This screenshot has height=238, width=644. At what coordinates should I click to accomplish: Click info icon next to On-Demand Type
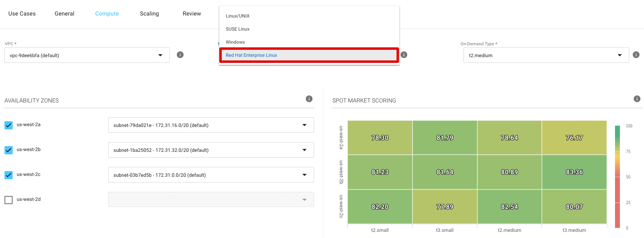click(636, 55)
